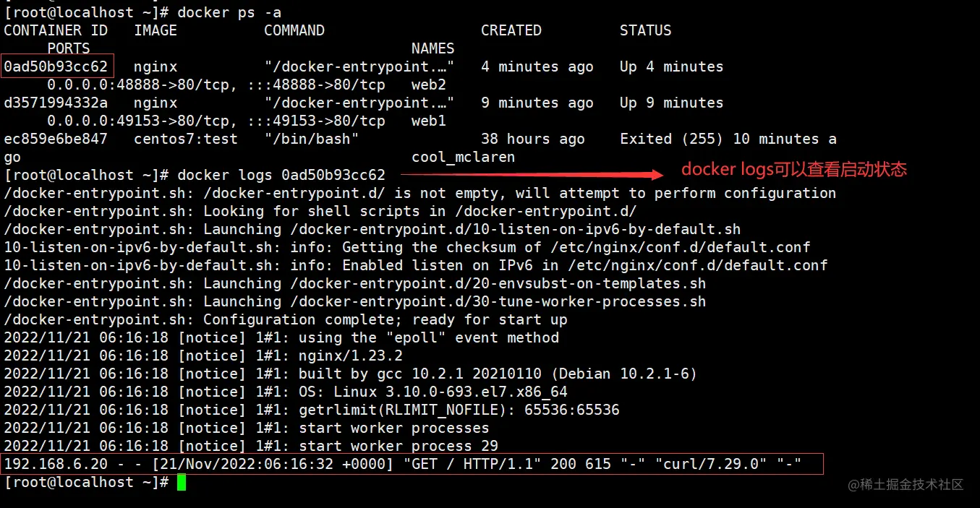Image resolution: width=980 pixels, height=508 pixels.
Task: Click the NAMES column header
Action: 433,48
